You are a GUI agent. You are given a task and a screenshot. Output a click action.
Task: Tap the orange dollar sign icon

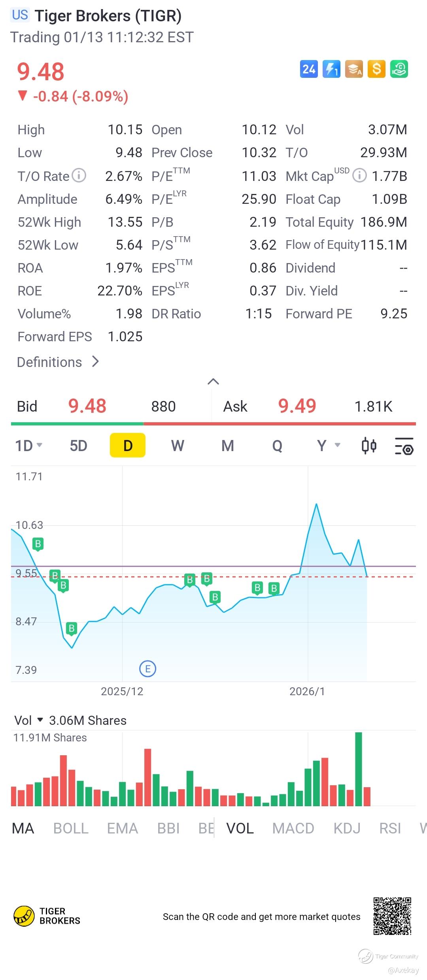tap(376, 70)
